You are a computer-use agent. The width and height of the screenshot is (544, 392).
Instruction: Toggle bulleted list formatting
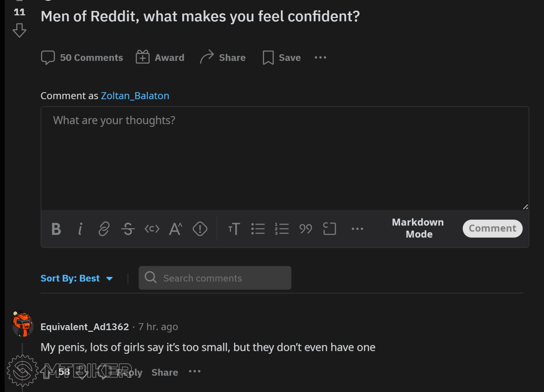pyautogui.click(x=258, y=229)
